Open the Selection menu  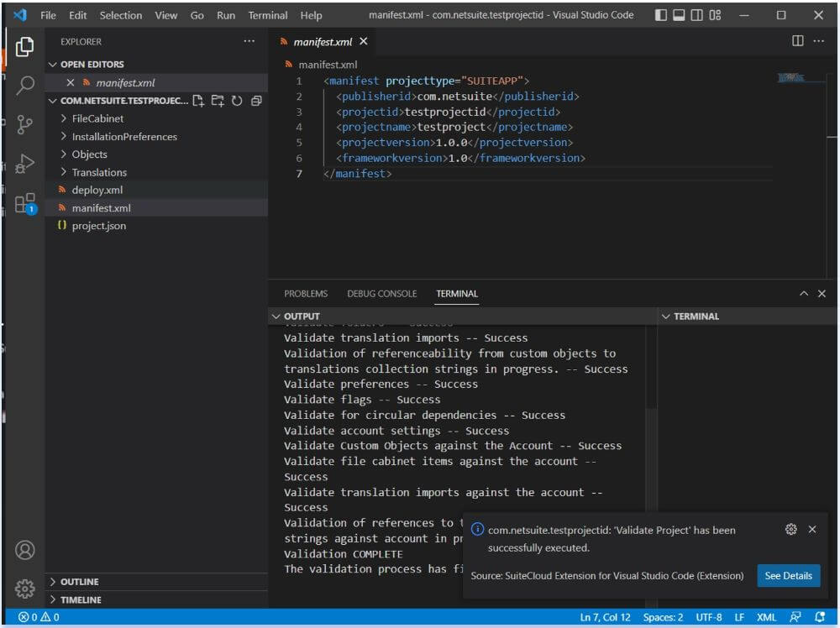[x=120, y=15]
